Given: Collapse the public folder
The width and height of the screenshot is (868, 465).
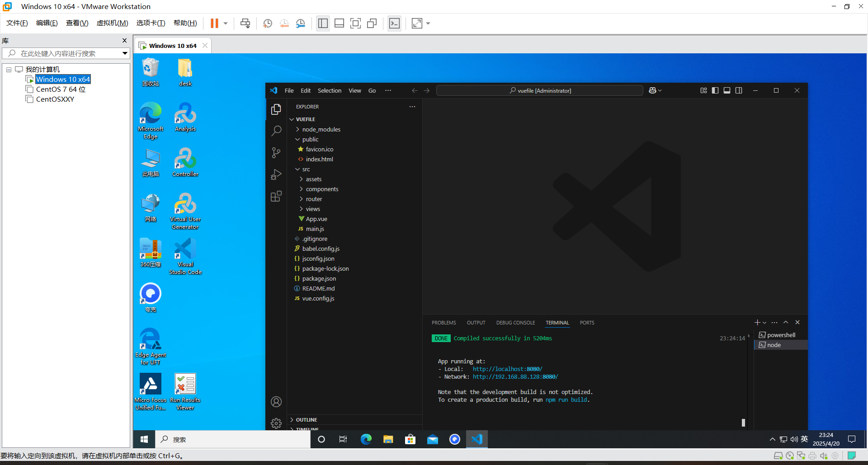Looking at the screenshot, I should [x=354, y=139].
